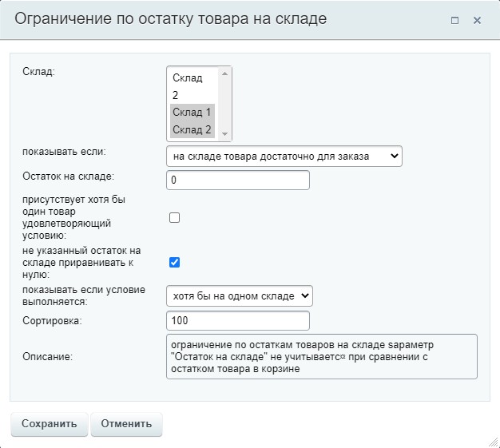Select the highlighted Склад 1 list option
The image size is (500, 448).
192,112
